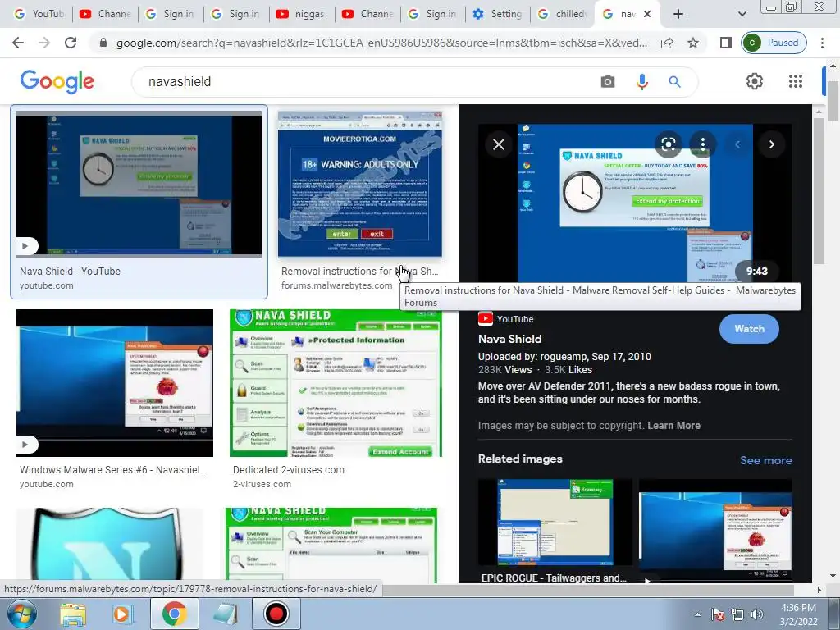Viewport: 840px width, 630px height.
Task: Switch to the niggas YouTube tab
Action: [x=302, y=14]
